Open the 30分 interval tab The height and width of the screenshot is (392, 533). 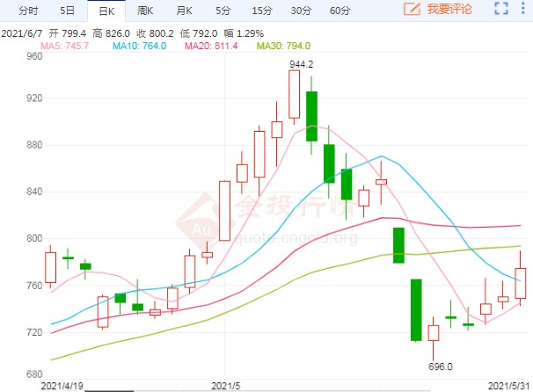point(301,11)
